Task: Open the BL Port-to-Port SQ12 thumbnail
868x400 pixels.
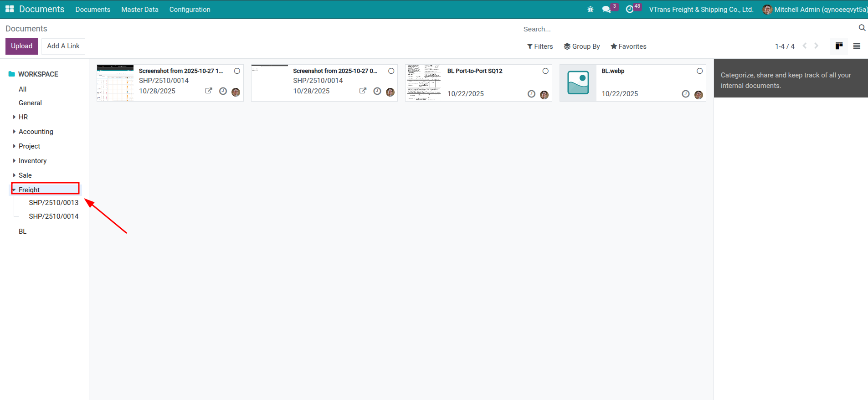Action: coord(423,83)
